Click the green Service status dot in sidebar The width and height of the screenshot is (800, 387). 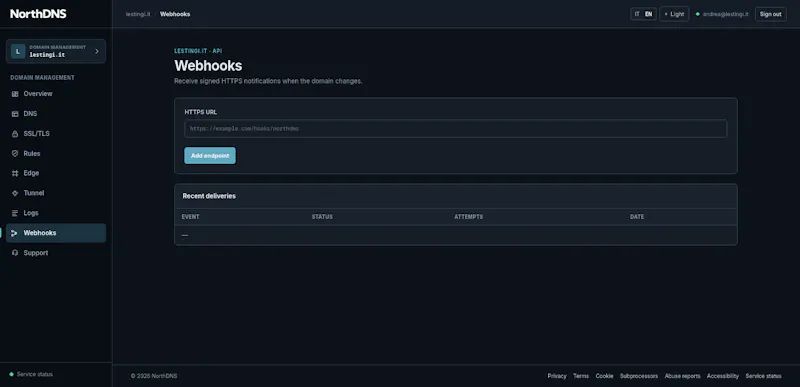click(11, 374)
